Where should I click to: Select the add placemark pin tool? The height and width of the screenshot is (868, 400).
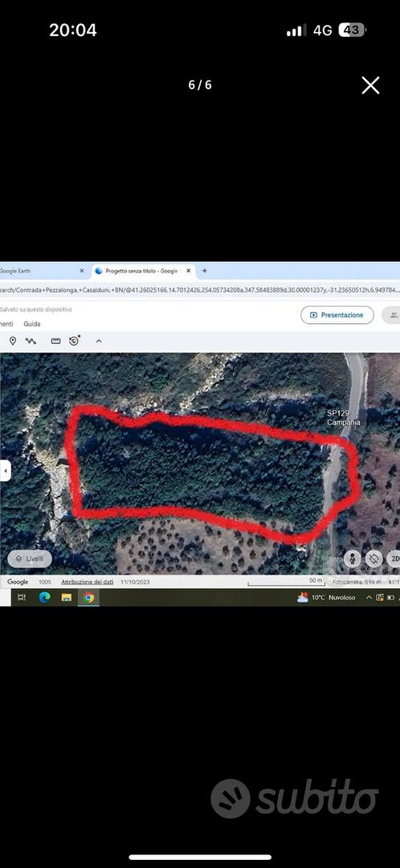[13, 341]
